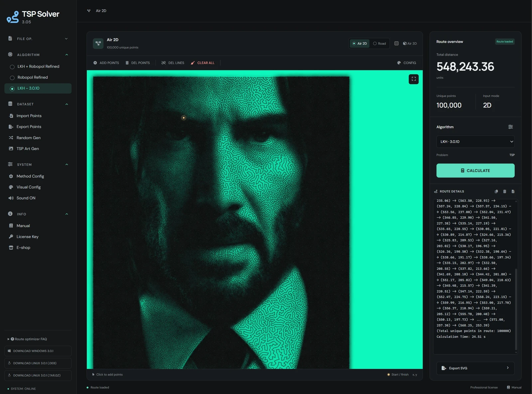Image resolution: width=532 pixels, height=394 pixels.
Task: Open the Manual link in the footer
Action: pyautogui.click(x=514, y=387)
